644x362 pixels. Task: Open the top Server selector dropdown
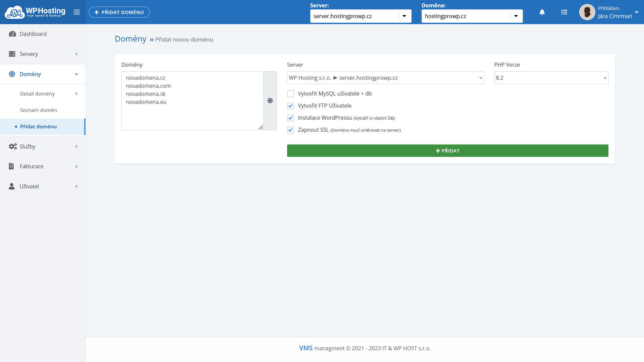(404, 16)
